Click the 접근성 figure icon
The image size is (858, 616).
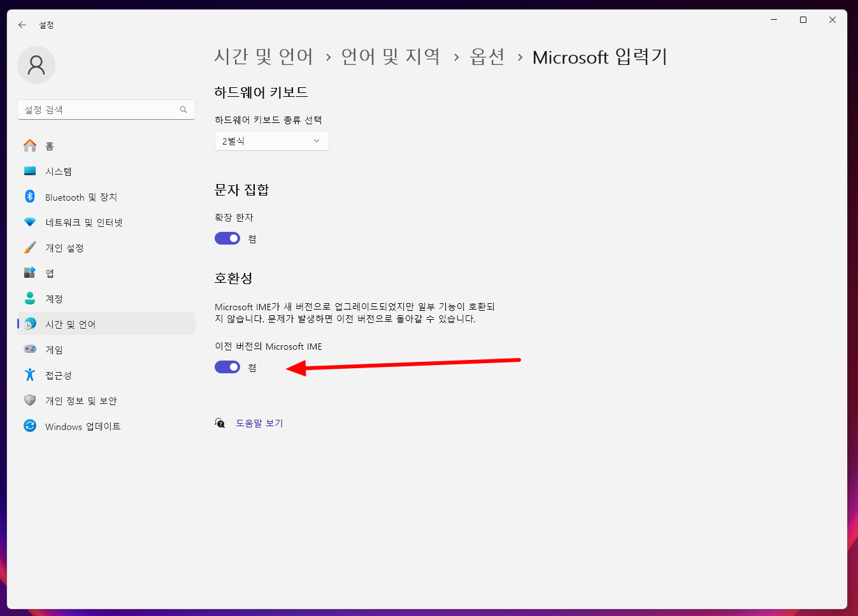point(30,375)
